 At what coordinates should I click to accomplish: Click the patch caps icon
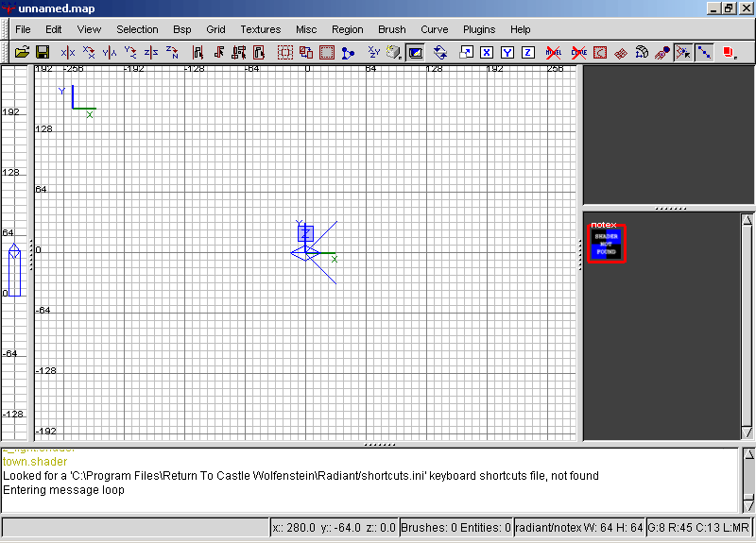tap(662, 52)
